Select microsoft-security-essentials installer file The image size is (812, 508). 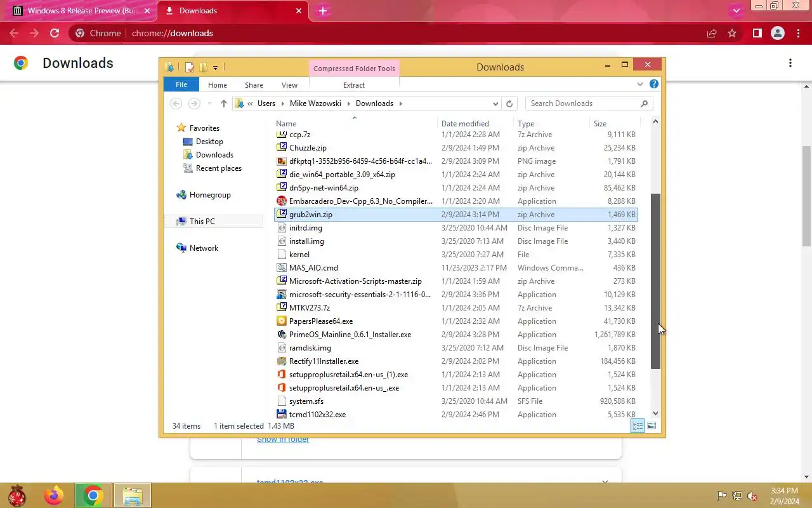click(x=455, y=295)
